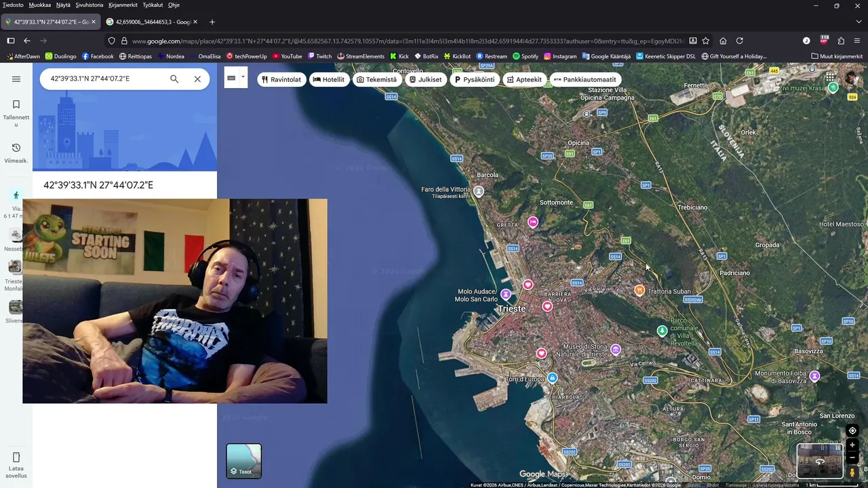The height and width of the screenshot is (488, 868).
Task: Clear the Maps search box with X
Action: coord(197,79)
